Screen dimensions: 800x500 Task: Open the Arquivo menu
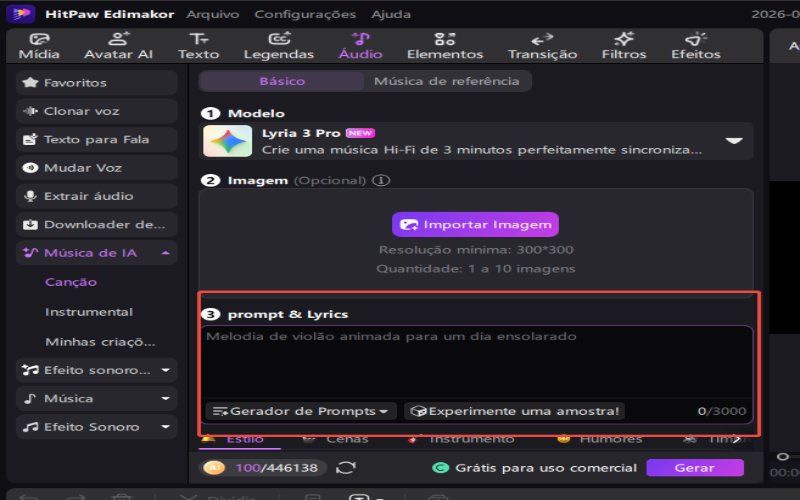pos(213,14)
